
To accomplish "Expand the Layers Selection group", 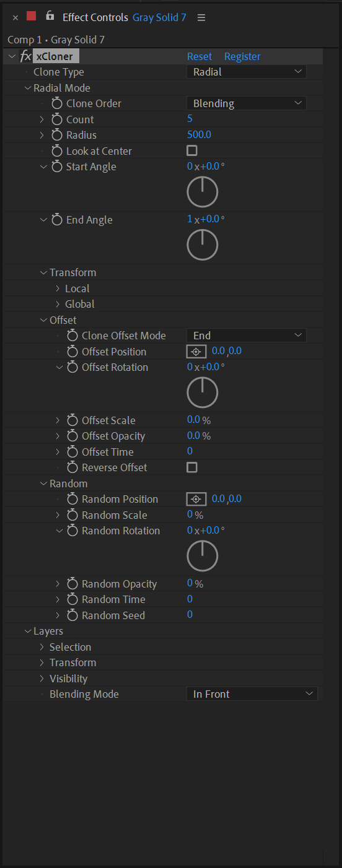I will [42, 647].
